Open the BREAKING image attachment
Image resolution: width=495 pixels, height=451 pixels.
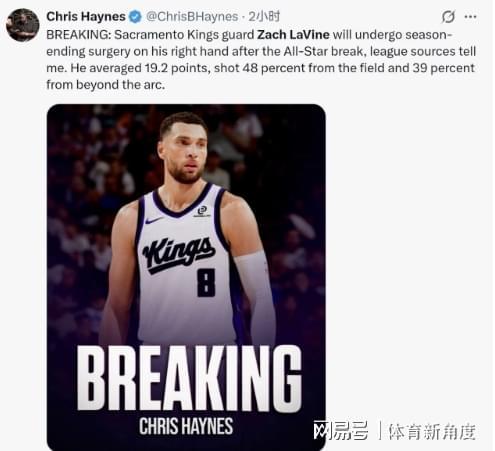click(x=186, y=277)
